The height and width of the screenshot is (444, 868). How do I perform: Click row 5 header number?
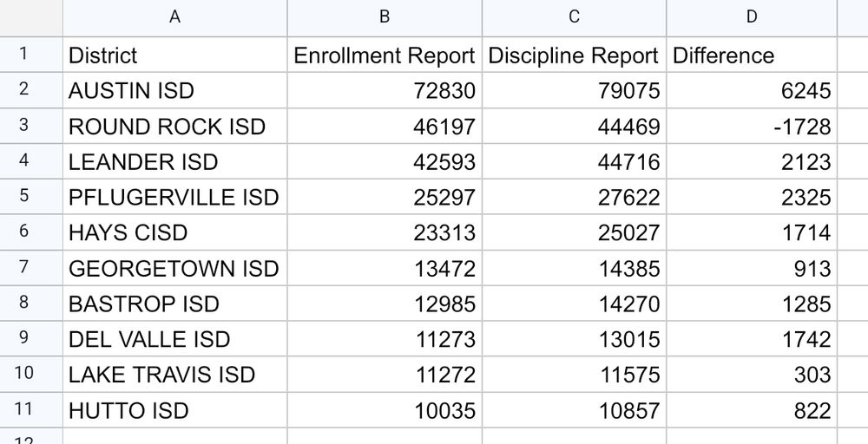click(23, 197)
